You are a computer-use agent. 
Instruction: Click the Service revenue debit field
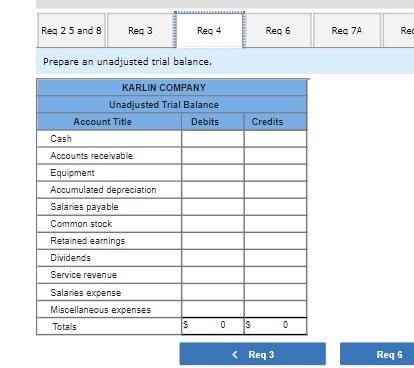tap(213, 275)
